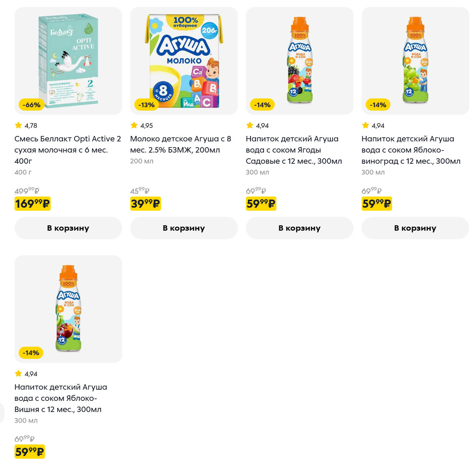The height and width of the screenshot is (459, 476).
Task: Add Агуша Ягоды Садовые drink to cart
Action: [299, 228]
